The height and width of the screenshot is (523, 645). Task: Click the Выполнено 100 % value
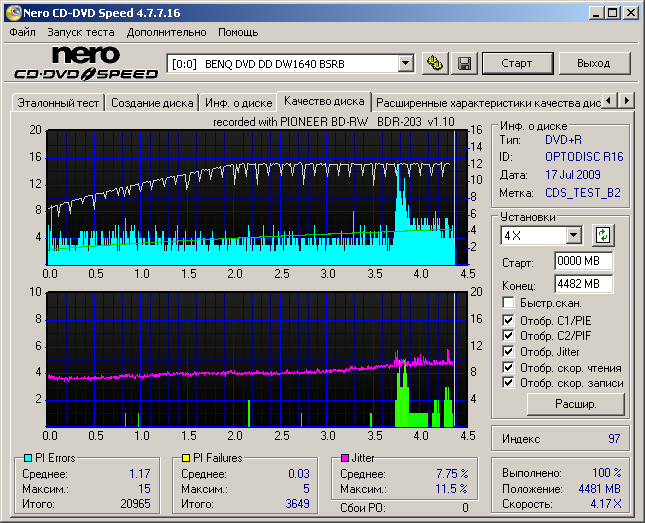607,472
